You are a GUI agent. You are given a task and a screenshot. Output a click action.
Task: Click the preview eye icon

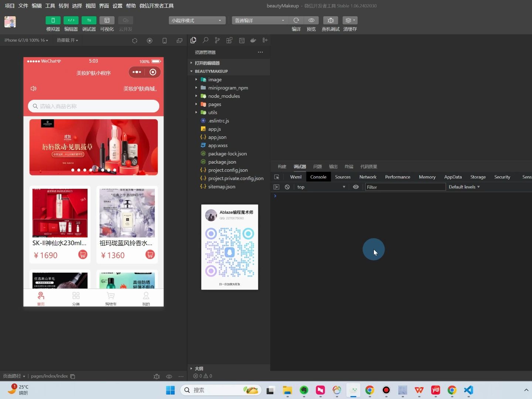pyautogui.click(x=311, y=20)
